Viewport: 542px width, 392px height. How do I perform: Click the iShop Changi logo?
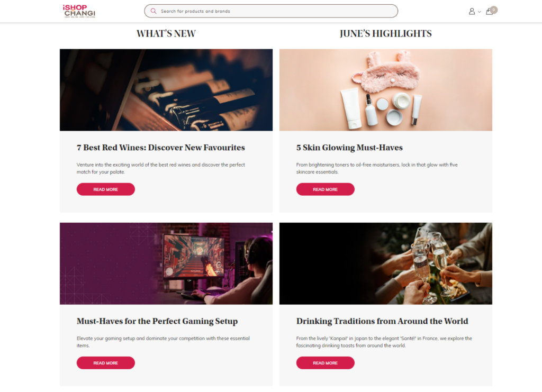[x=79, y=11]
